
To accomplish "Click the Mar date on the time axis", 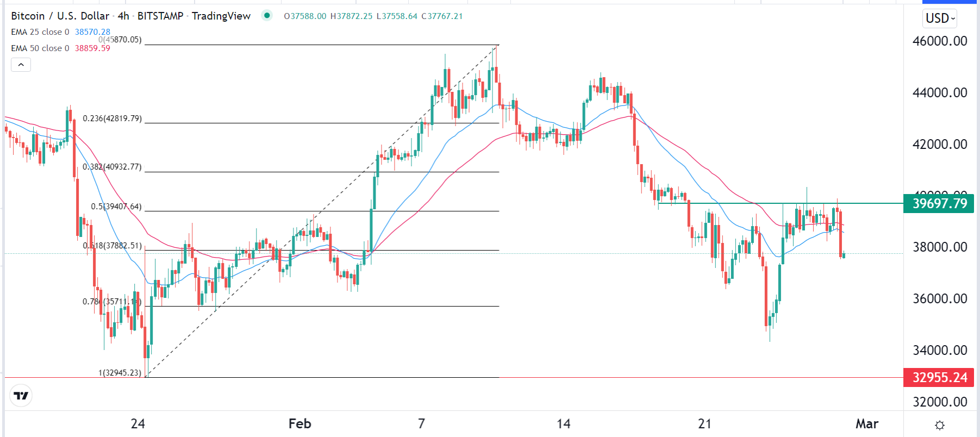I will point(866,424).
